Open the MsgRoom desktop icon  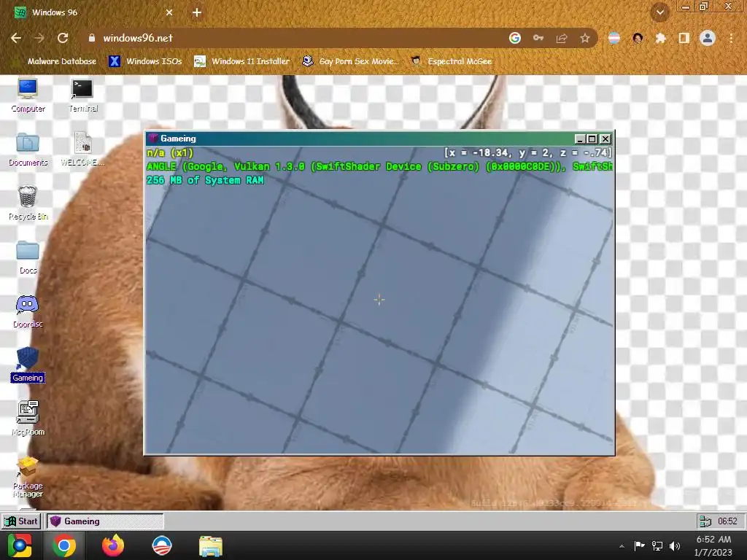28,419
